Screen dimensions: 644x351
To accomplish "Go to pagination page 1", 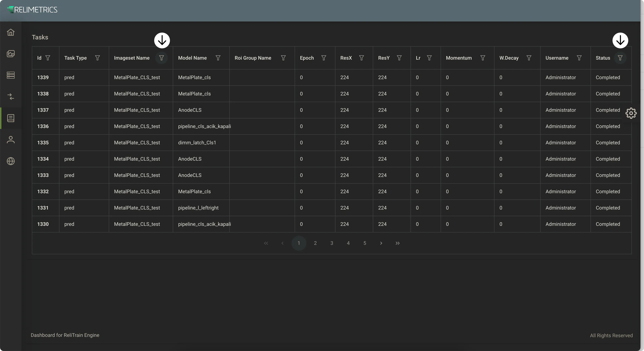I will (299, 243).
